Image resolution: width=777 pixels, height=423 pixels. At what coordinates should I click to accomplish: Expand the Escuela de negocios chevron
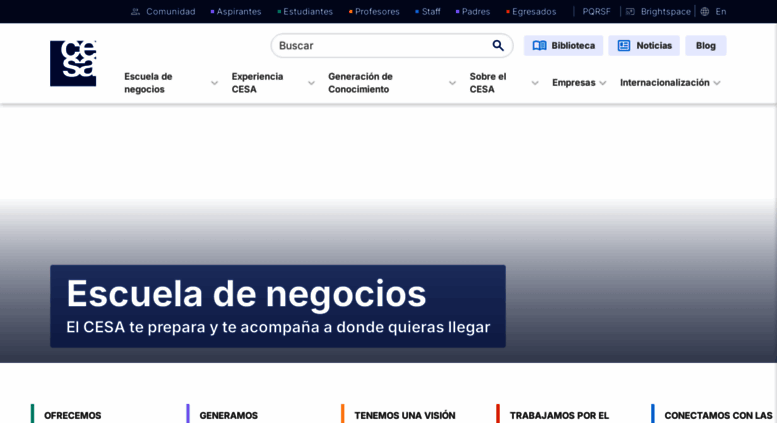(x=214, y=83)
